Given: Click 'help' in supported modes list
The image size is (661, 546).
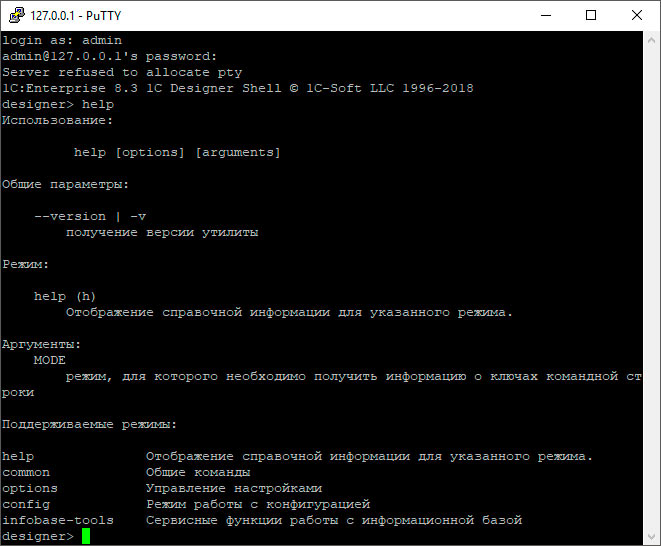Looking at the screenshot, I should (18, 456).
